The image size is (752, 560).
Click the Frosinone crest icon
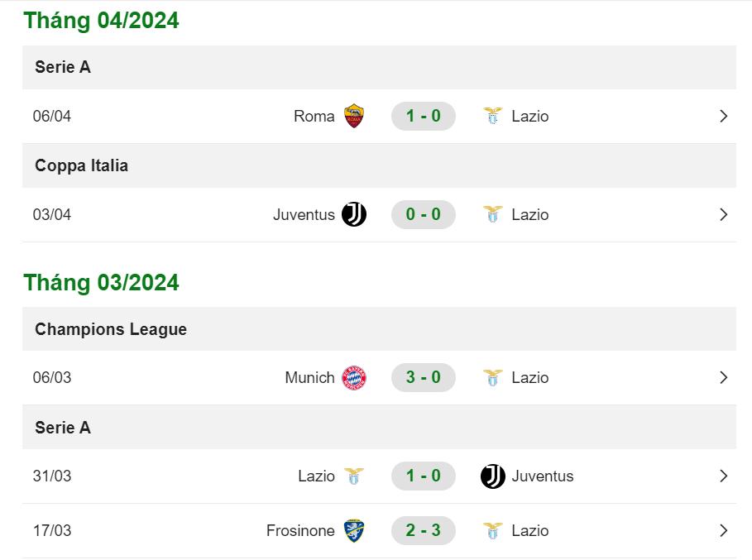click(x=354, y=531)
